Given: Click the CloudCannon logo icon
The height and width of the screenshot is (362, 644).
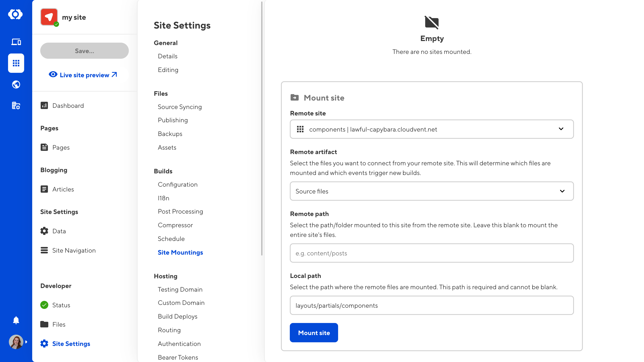Looking at the screenshot, I should (x=15, y=14).
